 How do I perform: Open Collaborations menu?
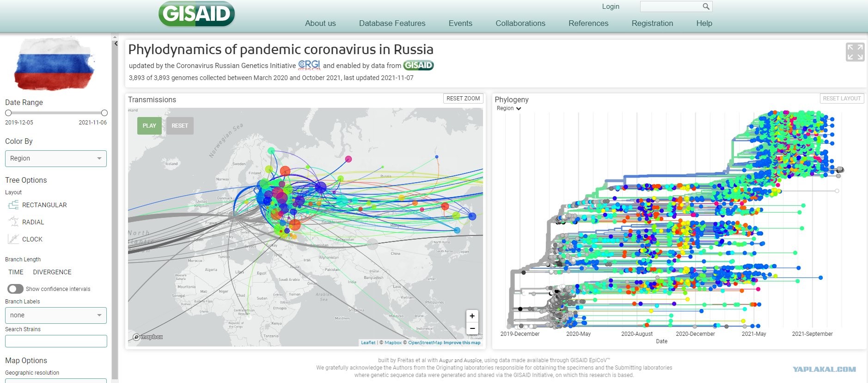[x=520, y=23]
